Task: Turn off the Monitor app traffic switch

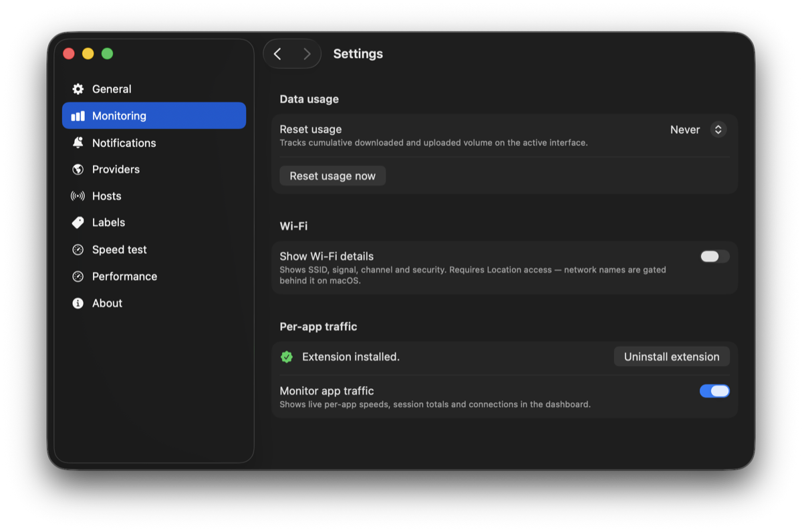Action: coord(714,391)
